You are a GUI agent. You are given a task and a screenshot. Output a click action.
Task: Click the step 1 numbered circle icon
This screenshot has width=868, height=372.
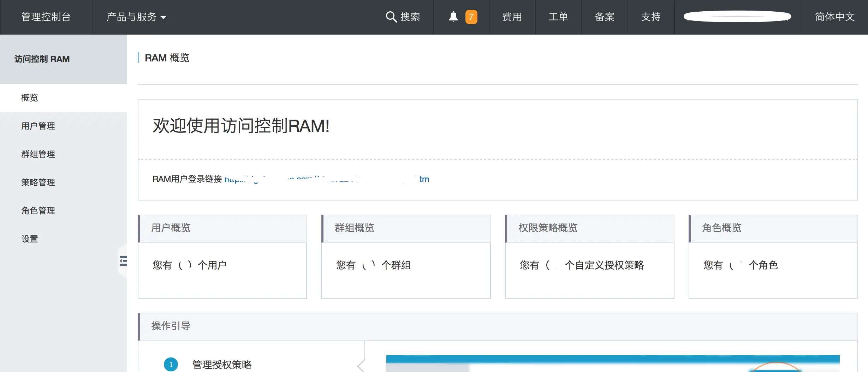pos(171,365)
